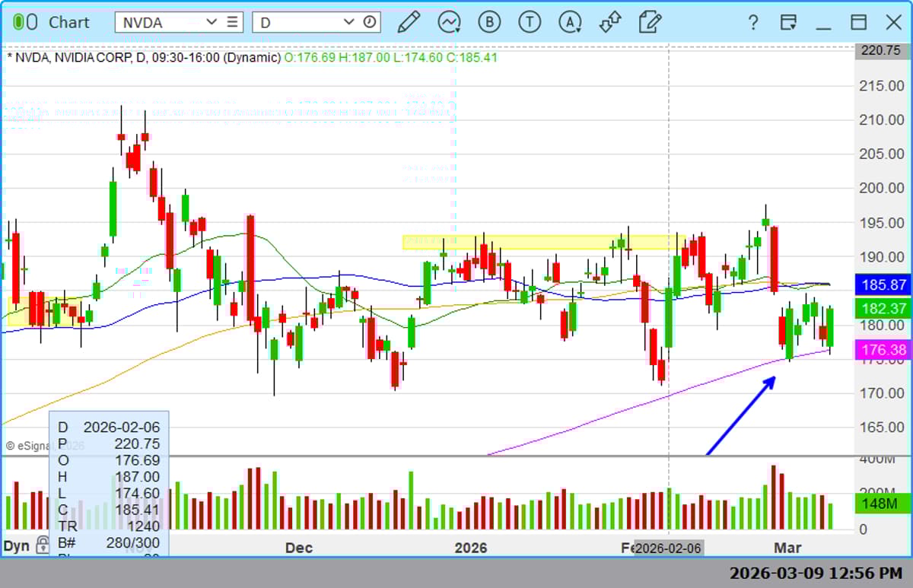Open the symbol list menu icon
This screenshot has height=588, width=913.
click(x=232, y=22)
